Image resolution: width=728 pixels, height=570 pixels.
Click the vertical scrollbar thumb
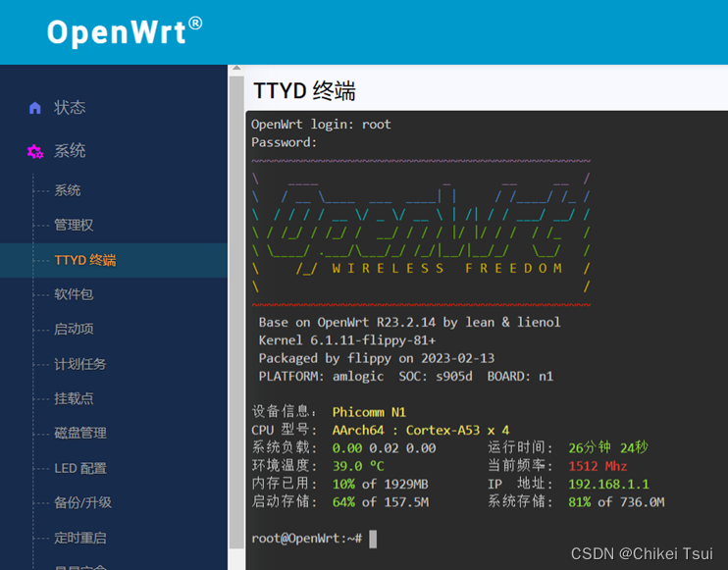pyautogui.click(x=236, y=312)
